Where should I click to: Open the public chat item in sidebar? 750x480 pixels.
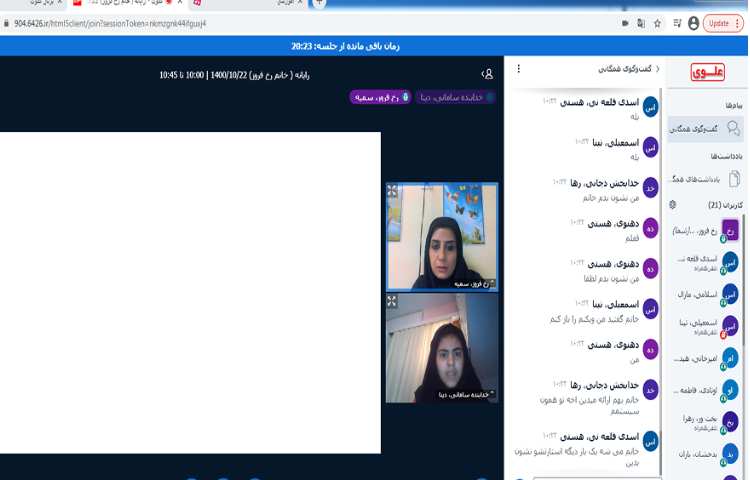coord(706,129)
